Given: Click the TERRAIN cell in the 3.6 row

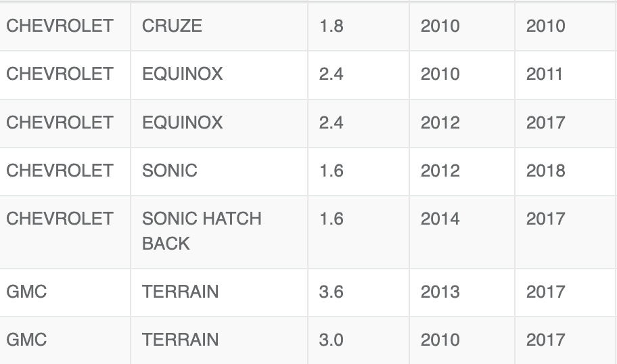Looking at the screenshot, I should (219, 292).
